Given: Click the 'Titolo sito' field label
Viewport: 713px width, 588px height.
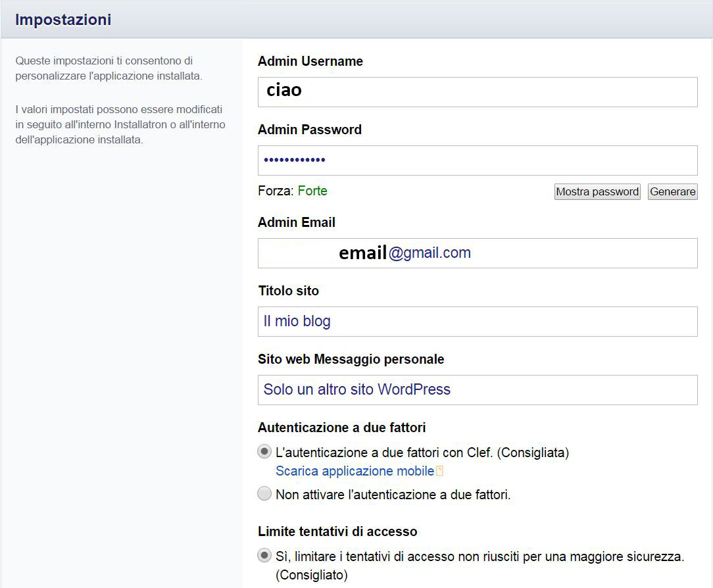Looking at the screenshot, I should (x=288, y=291).
